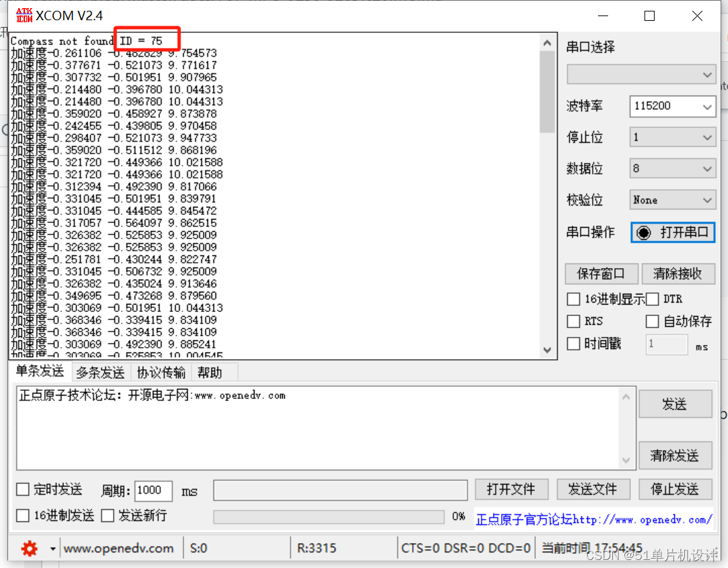Open the dropdown arrow beside the gear icon
728x568 pixels.
pos(53,548)
